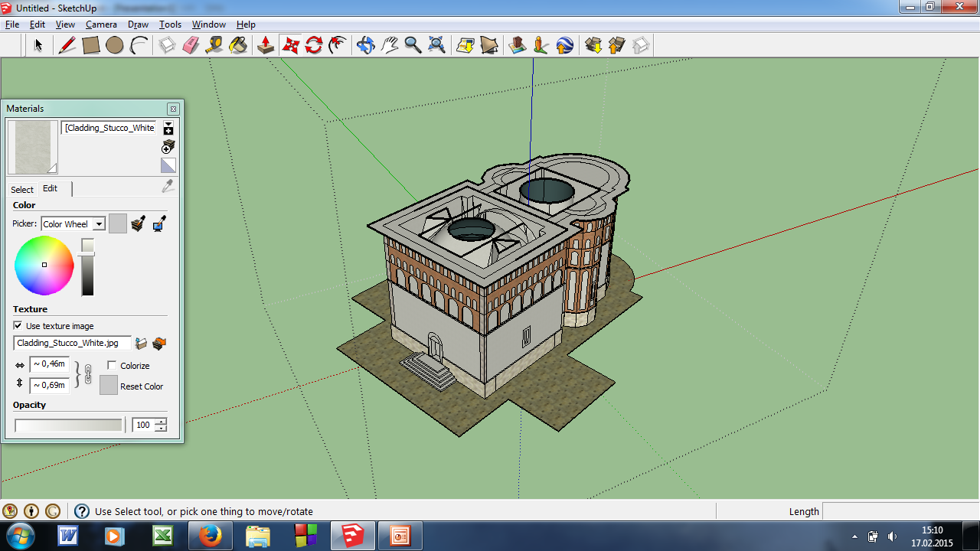The width and height of the screenshot is (980, 551).
Task: Select the Push/Pull tool
Action: (266, 45)
